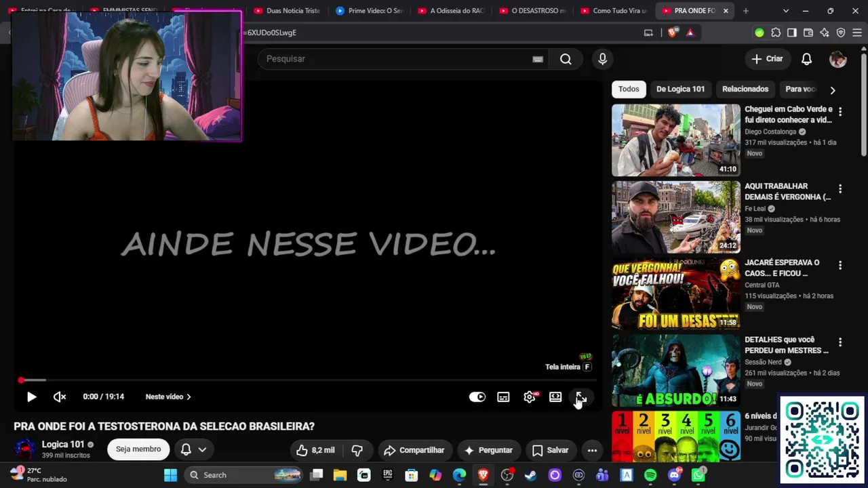
Task: Open the 'AQUI TRABALHAR DEMAIS É VERGONHA' thumbnail
Action: pyautogui.click(x=676, y=217)
